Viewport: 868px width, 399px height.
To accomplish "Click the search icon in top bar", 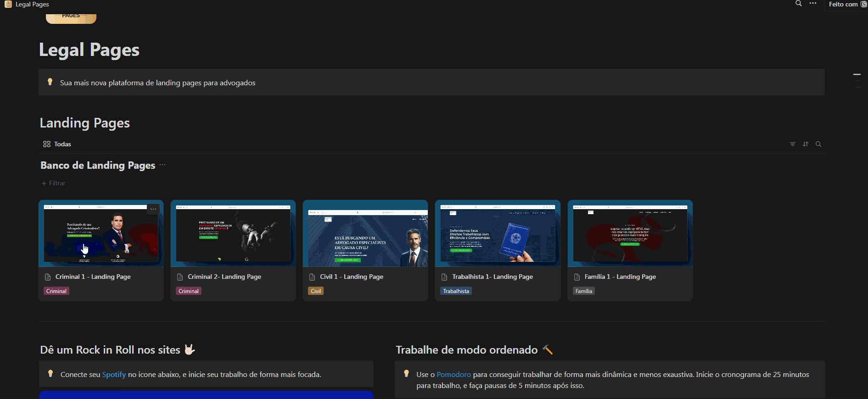I will click(x=799, y=4).
